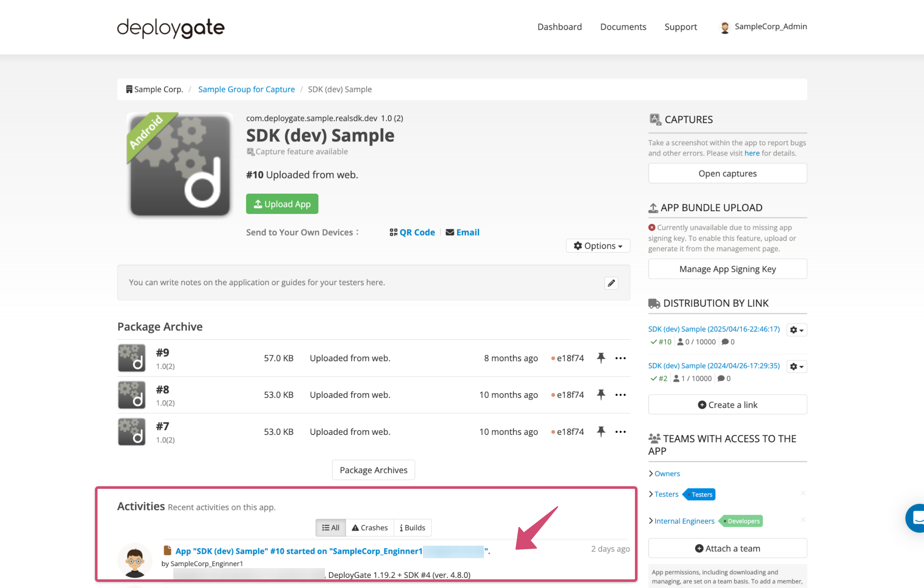This screenshot has height=588, width=924.
Task: Pin package #9 in the archive
Action: (601, 358)
